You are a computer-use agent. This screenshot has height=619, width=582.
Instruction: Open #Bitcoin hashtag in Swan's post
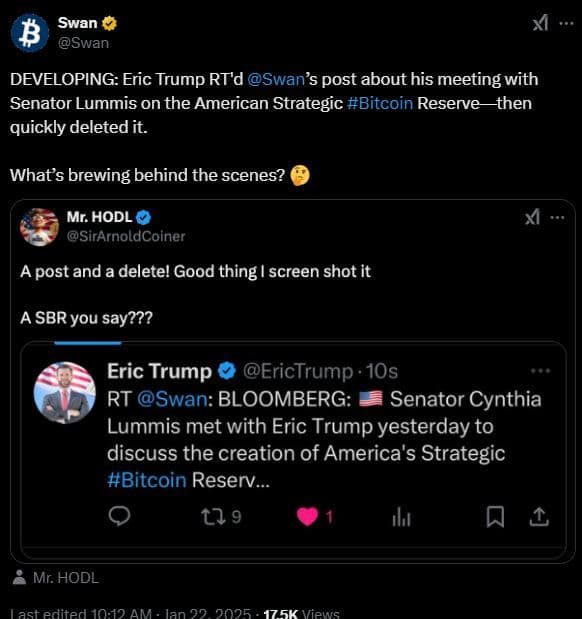[380, 103]
